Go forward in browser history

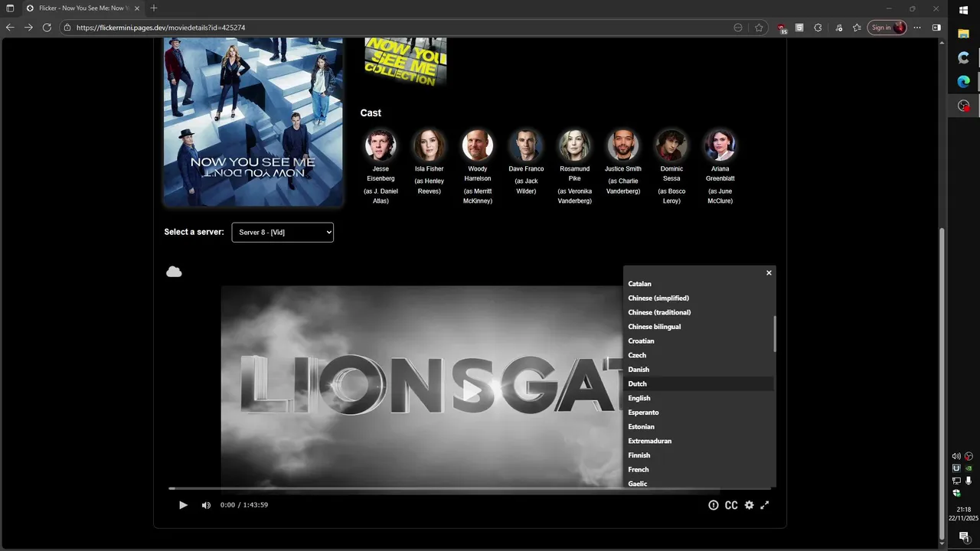point(28,28)
